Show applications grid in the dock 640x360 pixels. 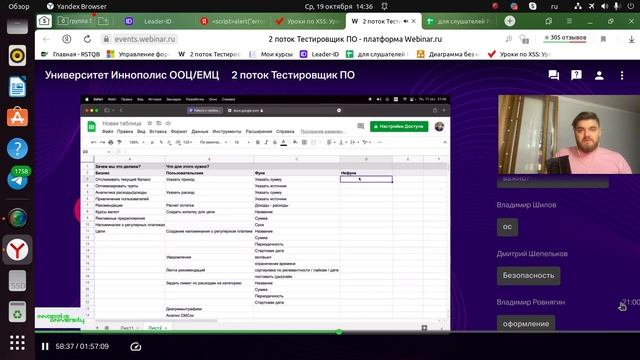coord(17,343)
